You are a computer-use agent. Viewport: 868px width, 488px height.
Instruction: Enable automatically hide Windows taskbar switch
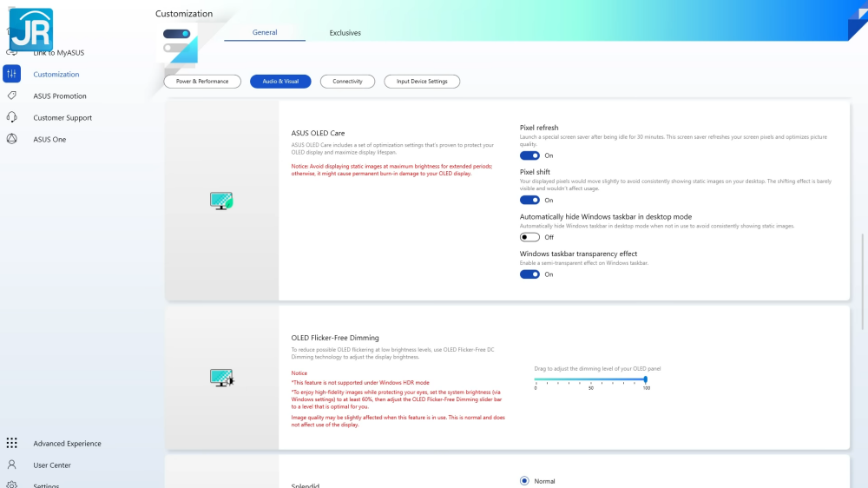[x=529, y=237]
